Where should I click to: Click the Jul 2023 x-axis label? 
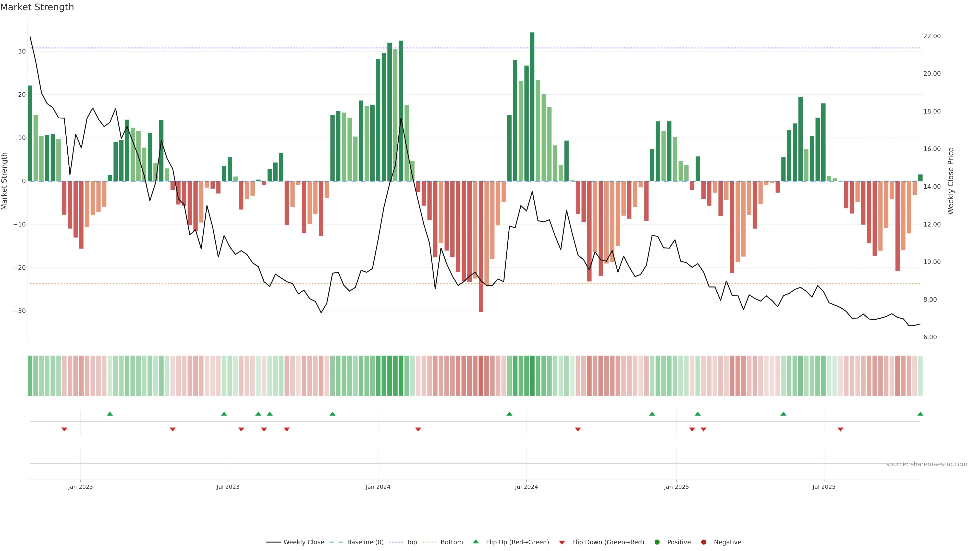tap(228, 487)
